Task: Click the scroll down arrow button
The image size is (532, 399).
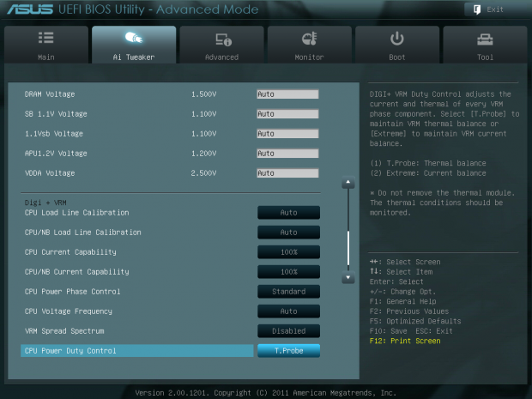Action: click(x=348, y=277)
